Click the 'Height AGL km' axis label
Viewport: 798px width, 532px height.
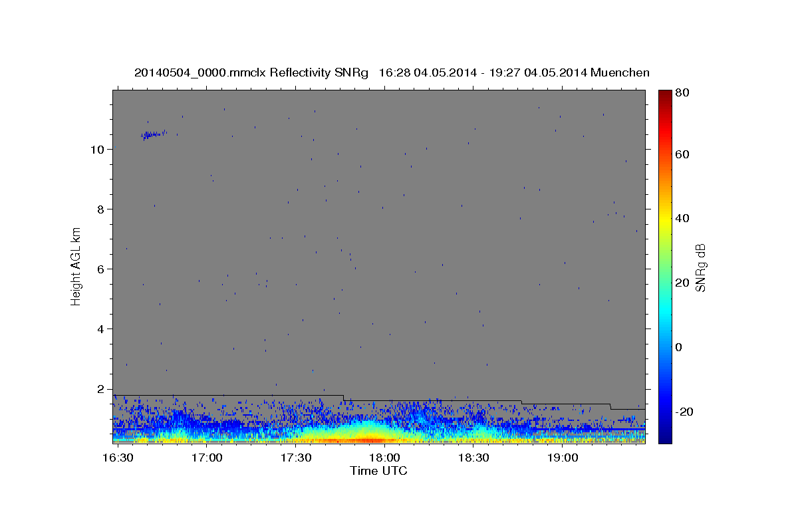[76, 266]
